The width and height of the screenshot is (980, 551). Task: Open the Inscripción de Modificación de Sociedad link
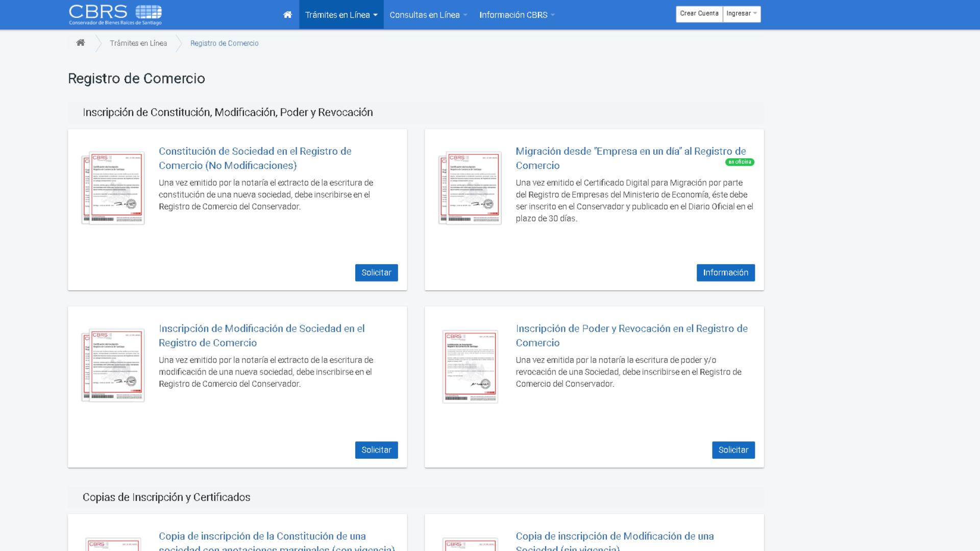click(262, 336)
